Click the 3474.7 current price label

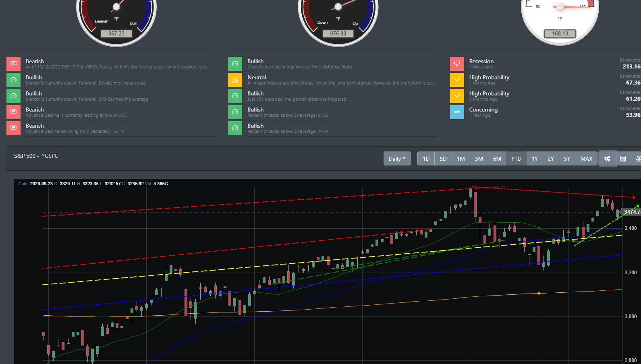(x=632, y=212)
